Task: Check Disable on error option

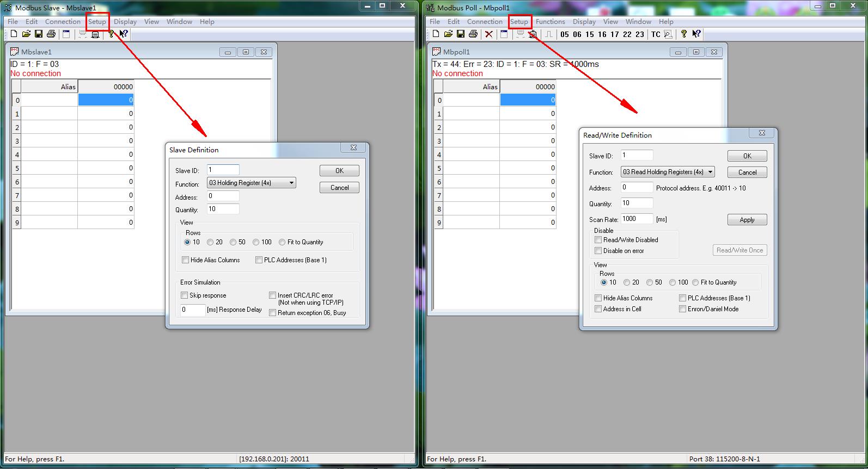Action: click(x=598, y=251)
